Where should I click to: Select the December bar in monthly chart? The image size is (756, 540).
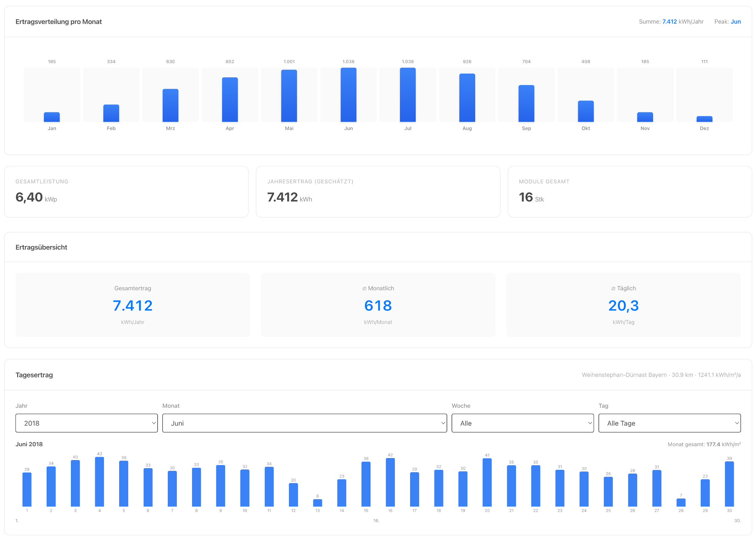tap(704, 119)
